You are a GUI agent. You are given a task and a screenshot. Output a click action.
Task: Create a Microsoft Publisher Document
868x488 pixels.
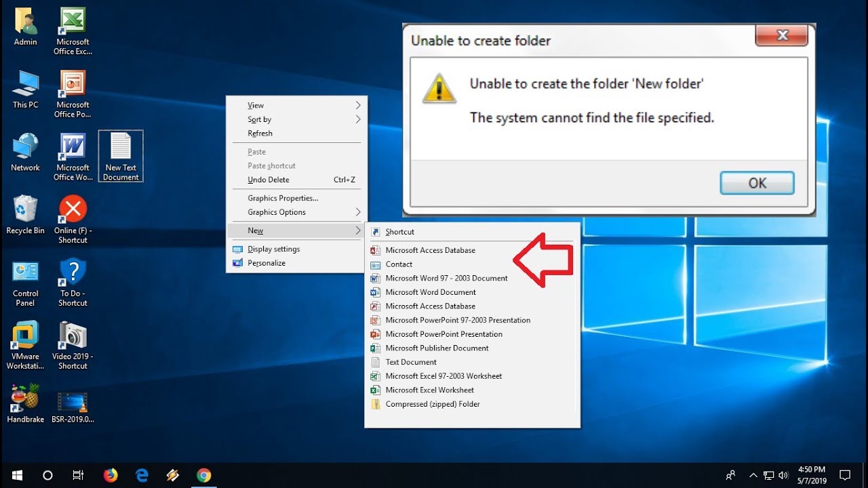[472, 348]
